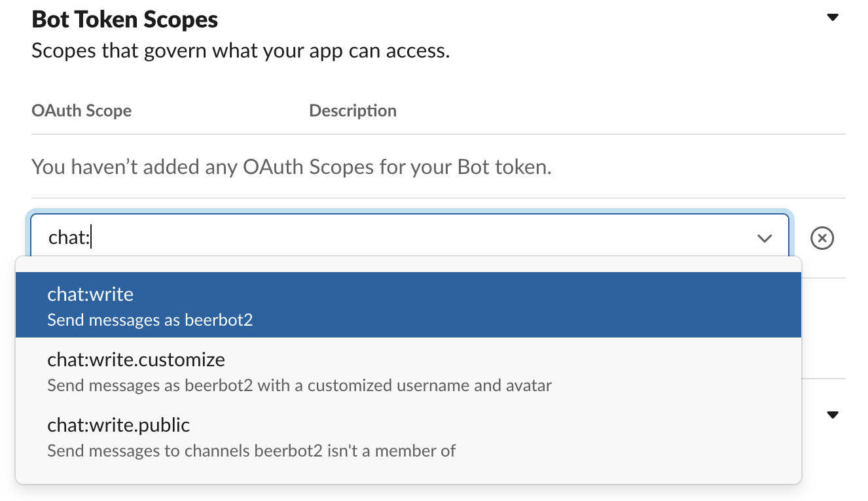Image resolution: width=868 pixels, height=501 pixels.
Task: Click the Description column header
Action: 352,111
